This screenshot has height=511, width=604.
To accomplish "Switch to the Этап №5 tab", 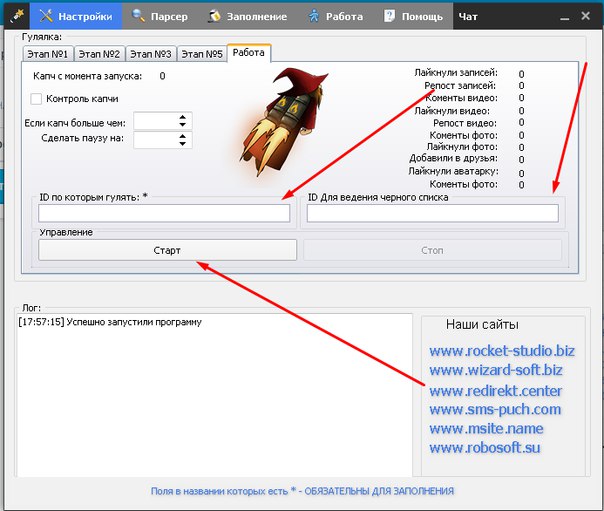I will pos(202,54).
